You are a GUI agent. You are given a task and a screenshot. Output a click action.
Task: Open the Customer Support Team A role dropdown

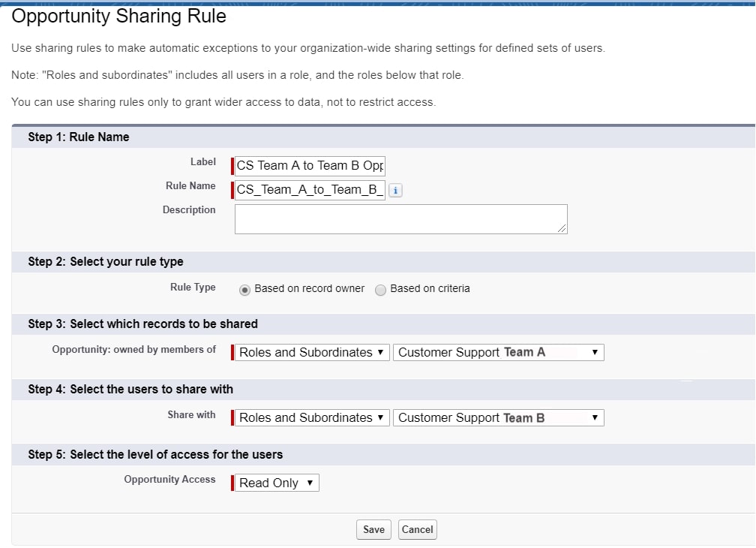pos(497,351)
